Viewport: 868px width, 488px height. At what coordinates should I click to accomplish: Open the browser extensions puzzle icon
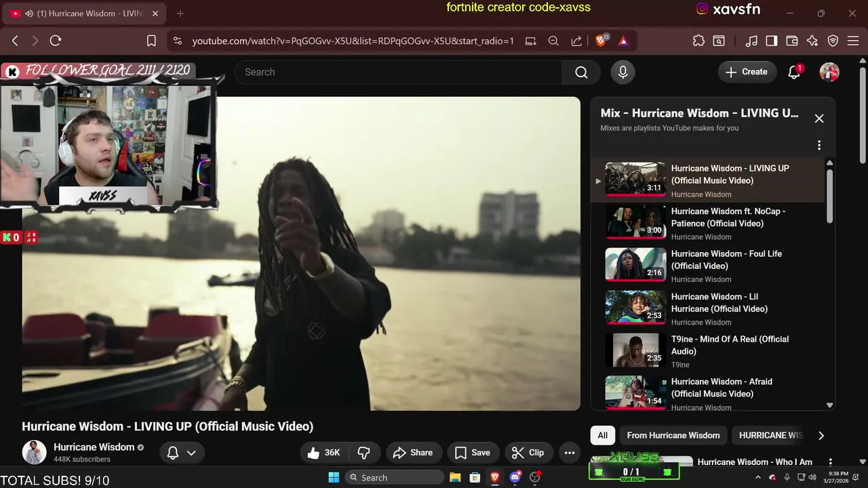tap(698, 41)
